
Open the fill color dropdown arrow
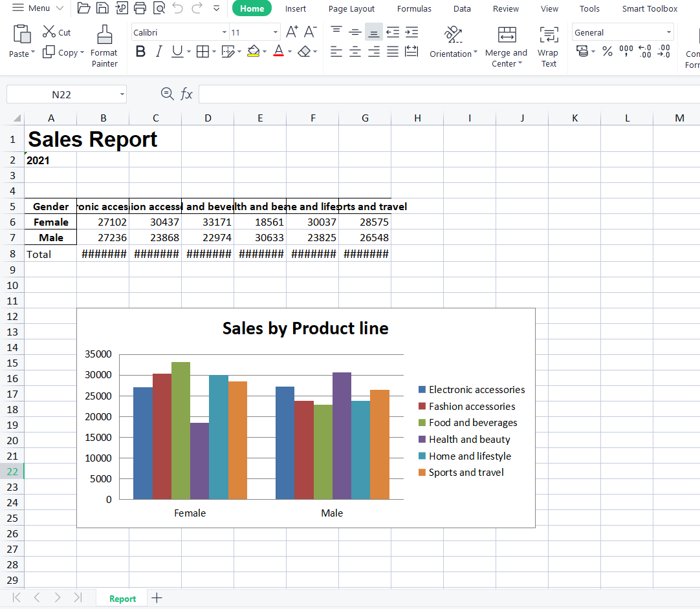tap(265, 52)
